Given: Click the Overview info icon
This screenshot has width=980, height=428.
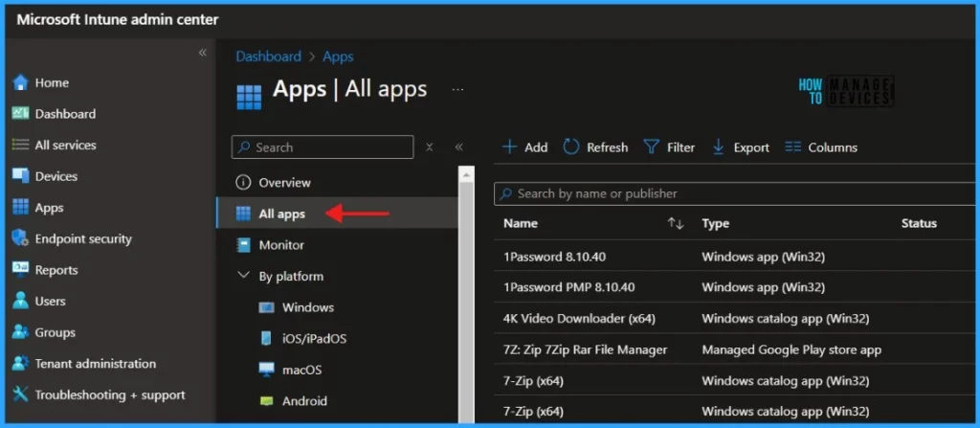Looking at the screenshot, I should point(243,183).
